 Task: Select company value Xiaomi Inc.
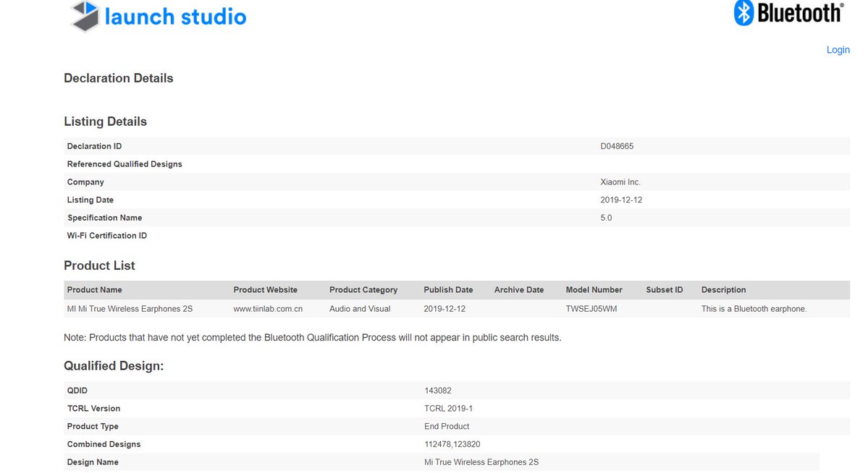pos(620,182)
